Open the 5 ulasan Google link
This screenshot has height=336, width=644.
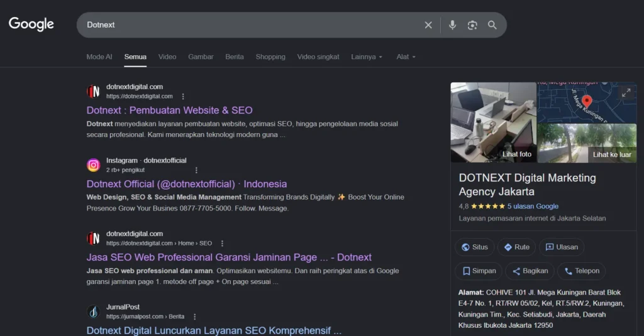tap(533, 207)
